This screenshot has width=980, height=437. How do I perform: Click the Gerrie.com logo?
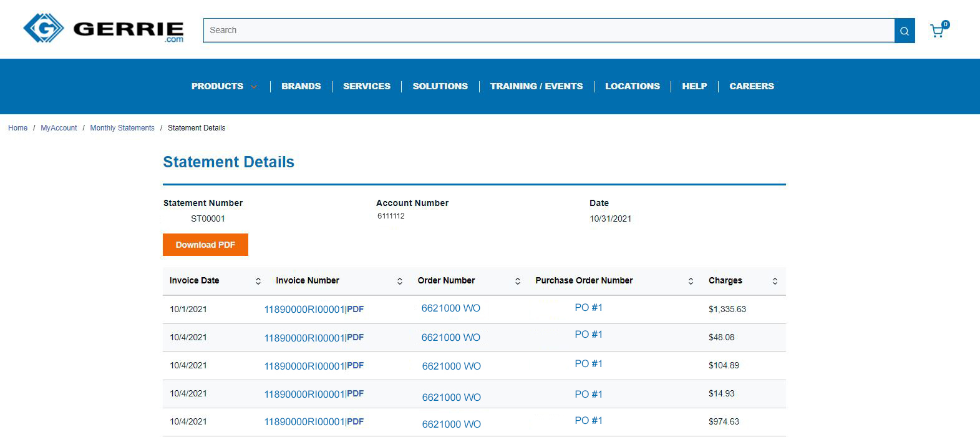104,29
